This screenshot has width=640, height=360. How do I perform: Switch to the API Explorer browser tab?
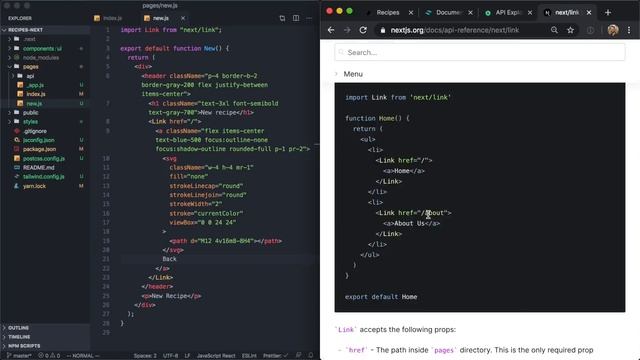click(x=508, y=13)
